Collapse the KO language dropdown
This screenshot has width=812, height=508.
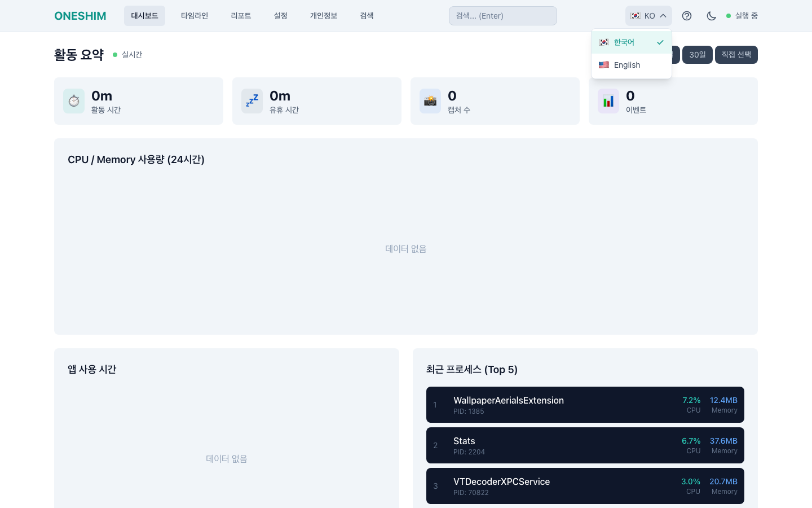[x=648, y=16]
